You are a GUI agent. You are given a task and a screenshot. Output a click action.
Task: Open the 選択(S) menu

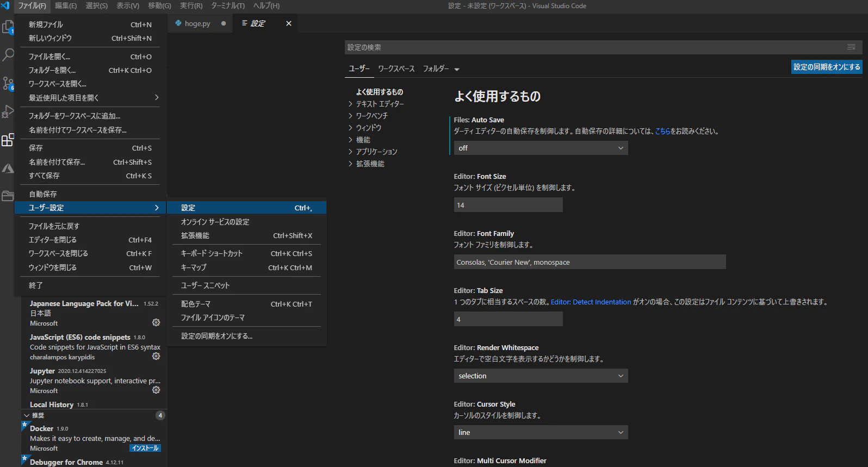(x=97, y=5)
